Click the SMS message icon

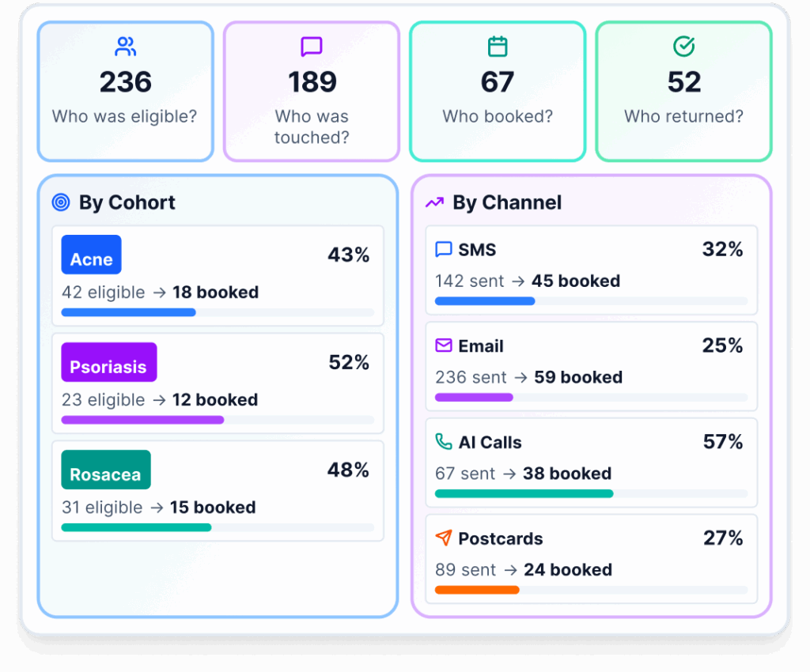(444, 250)
